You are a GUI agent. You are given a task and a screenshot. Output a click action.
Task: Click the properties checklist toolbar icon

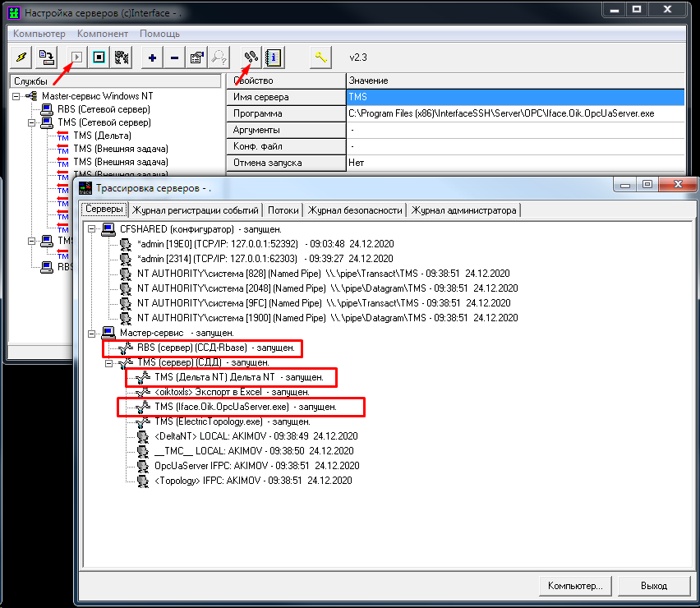coord(196,58)
